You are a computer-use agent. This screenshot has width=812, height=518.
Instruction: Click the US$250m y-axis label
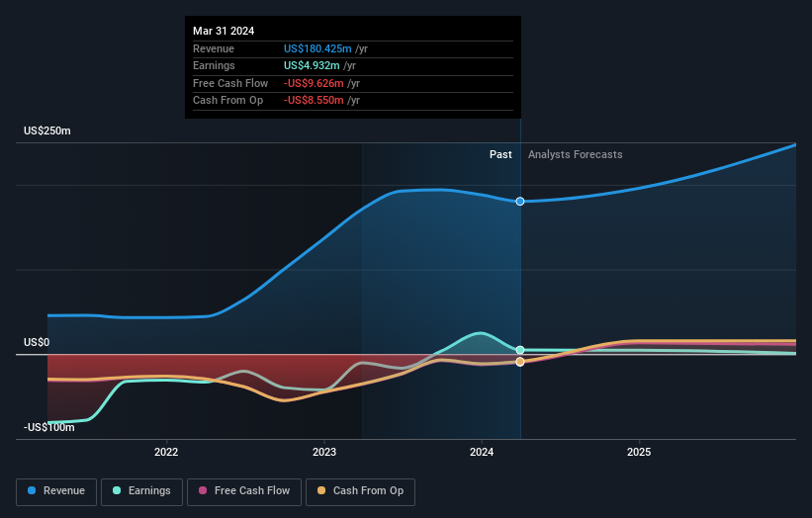[47, 130]
